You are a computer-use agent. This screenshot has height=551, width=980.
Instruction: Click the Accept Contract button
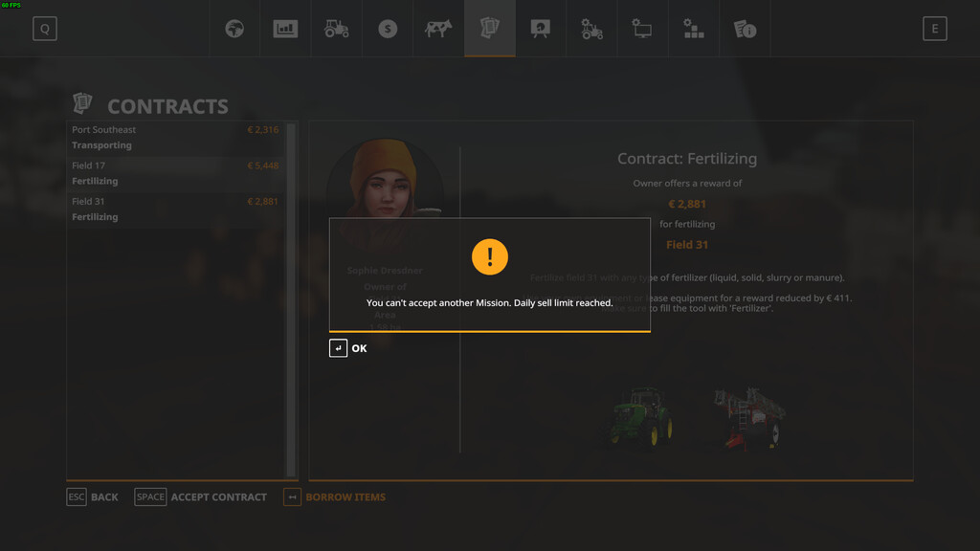click(201, 497)
